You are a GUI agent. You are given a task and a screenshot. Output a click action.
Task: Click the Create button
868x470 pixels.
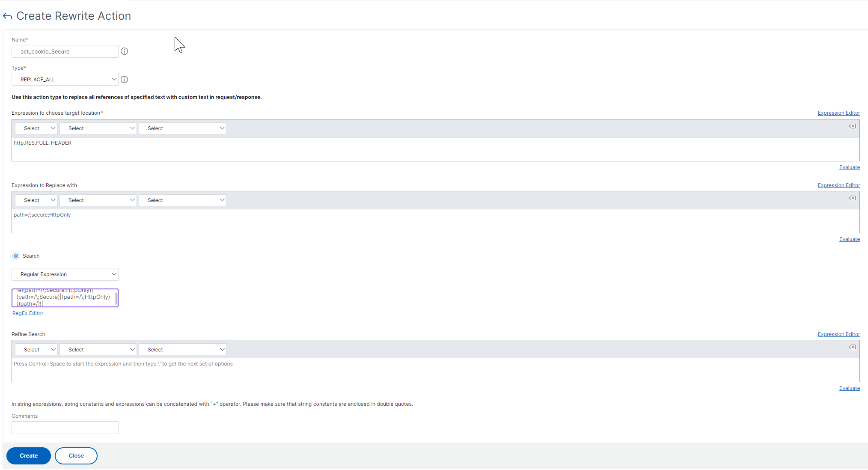click(28, 455)
